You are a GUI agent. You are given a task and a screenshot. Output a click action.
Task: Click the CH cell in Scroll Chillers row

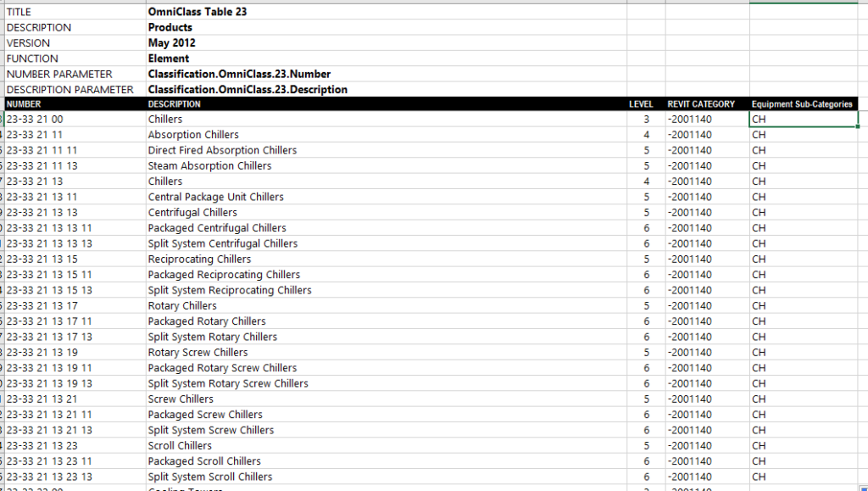(x=804, y=445)
